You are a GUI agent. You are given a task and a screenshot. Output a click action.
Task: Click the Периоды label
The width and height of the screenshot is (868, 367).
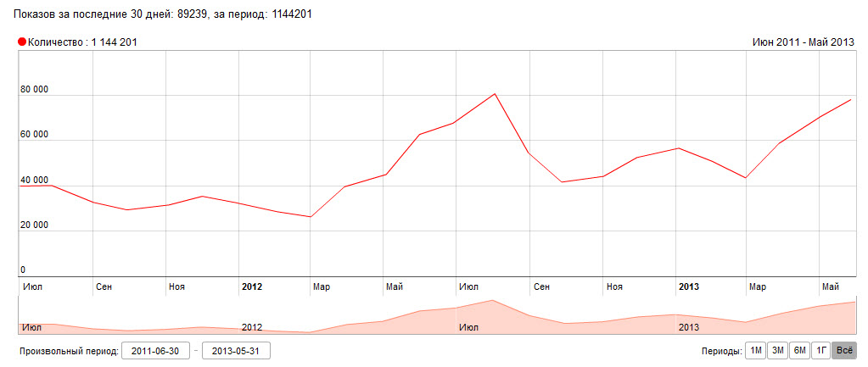pyautogui.click(x=722, y=351)
